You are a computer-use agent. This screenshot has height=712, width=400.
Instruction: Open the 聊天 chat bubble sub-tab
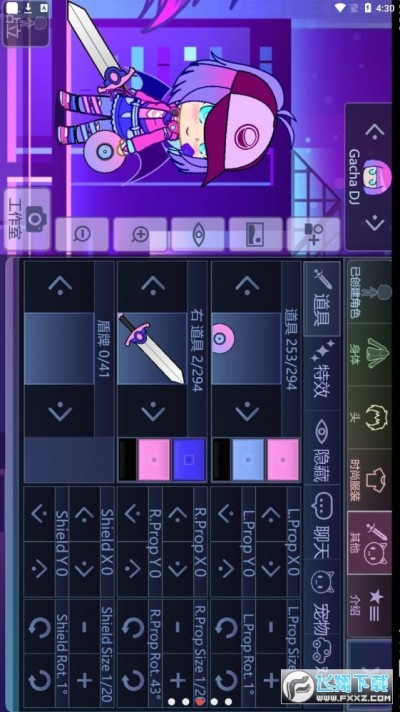pos(322,521)
